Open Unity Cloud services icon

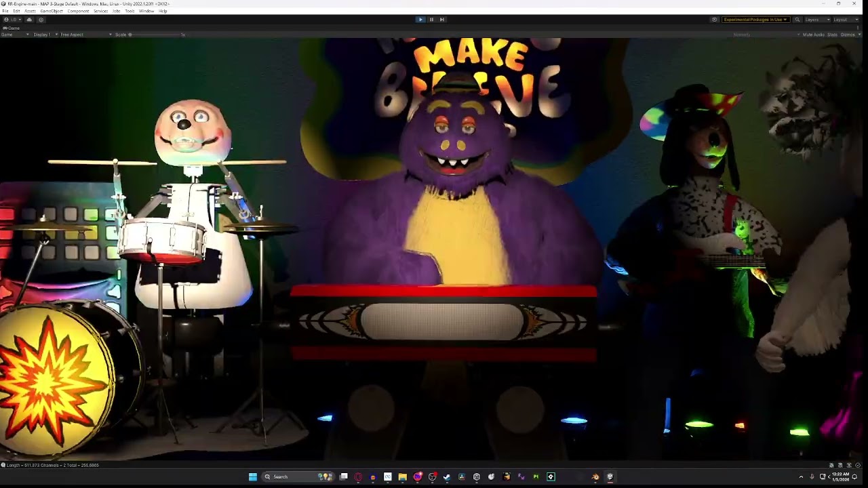pyautogui.click(x=29, y=20)
